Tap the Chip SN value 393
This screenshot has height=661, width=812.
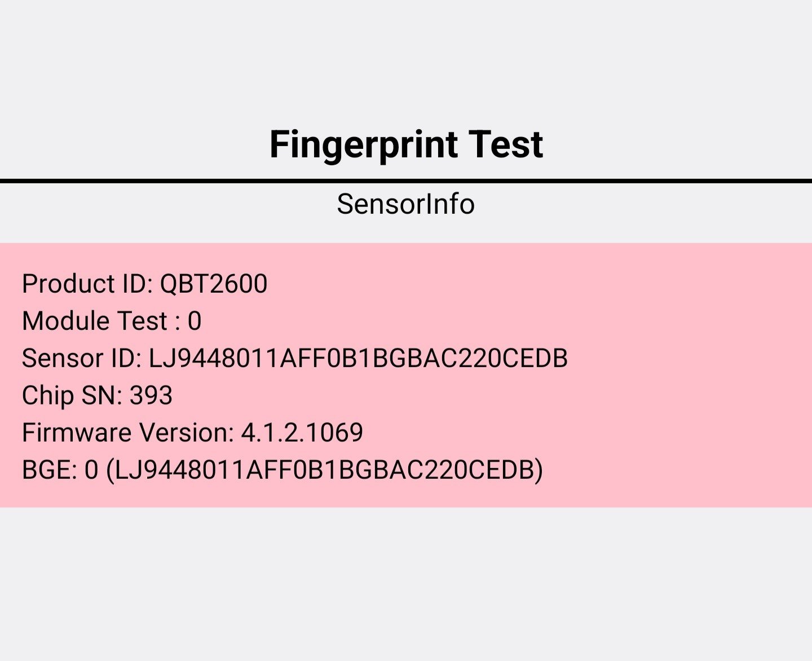[x=151, y=395]
